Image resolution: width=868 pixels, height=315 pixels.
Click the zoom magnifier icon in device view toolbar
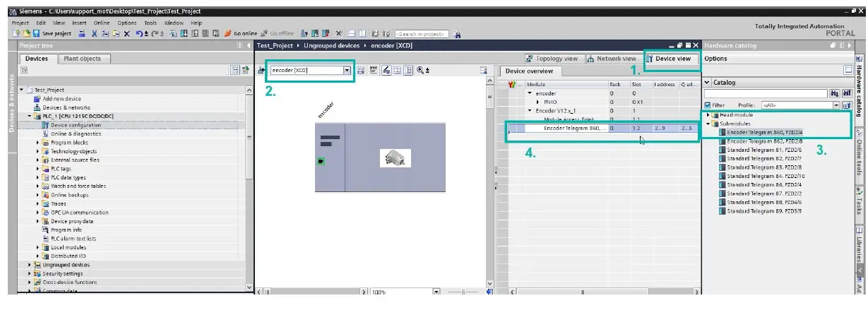point(421,70)
